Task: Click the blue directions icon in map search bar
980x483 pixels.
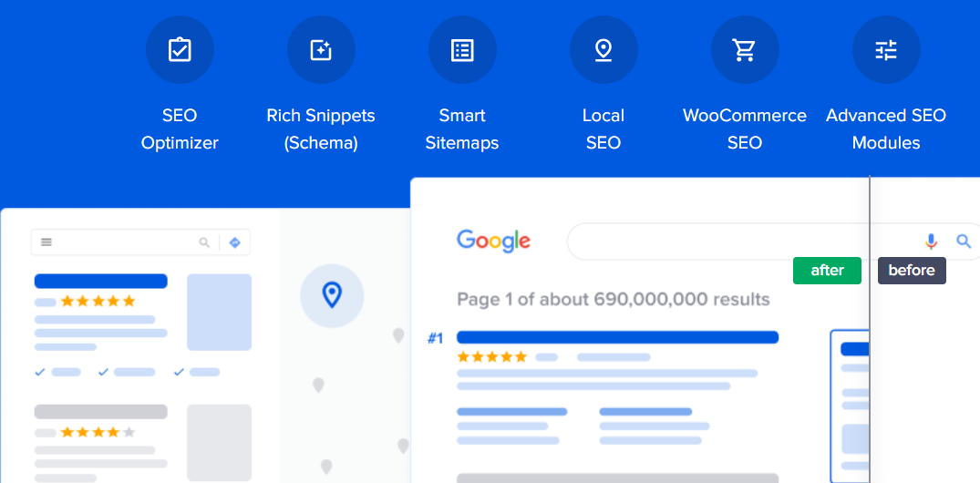Action: click(234, 242)
